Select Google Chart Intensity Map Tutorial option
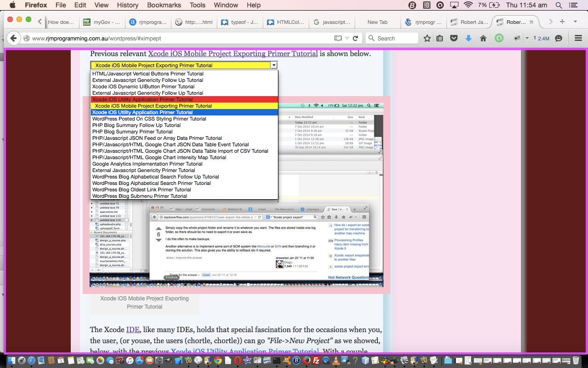Image resolution: width=588 pixels, height=368 pixels. [x=184, y=157]
